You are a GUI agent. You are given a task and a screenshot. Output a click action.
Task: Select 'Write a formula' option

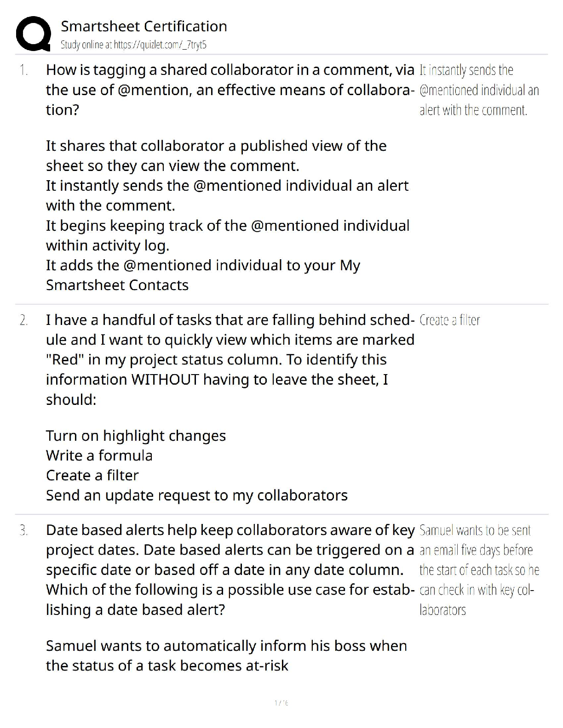[x=99, y=455]
